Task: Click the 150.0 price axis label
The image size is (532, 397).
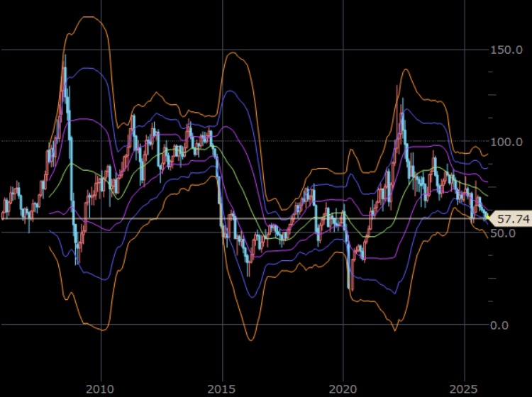Action: (507, 50)
